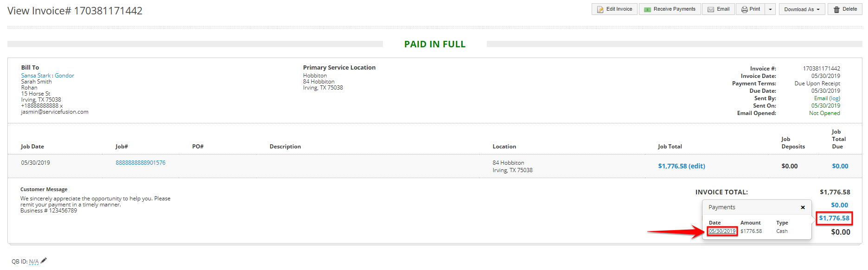Click the $1,776.58 payments total link

834,218
